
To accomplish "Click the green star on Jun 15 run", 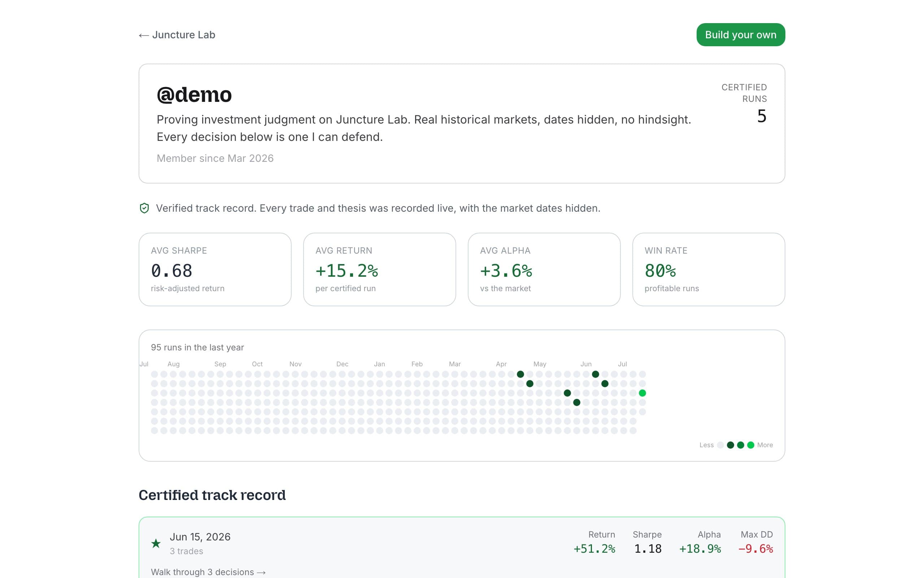I will click(x=156, y=543).
